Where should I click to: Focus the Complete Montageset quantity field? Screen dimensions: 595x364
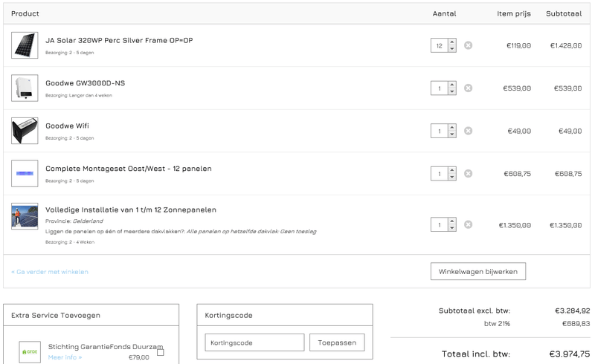pos(440,174)
